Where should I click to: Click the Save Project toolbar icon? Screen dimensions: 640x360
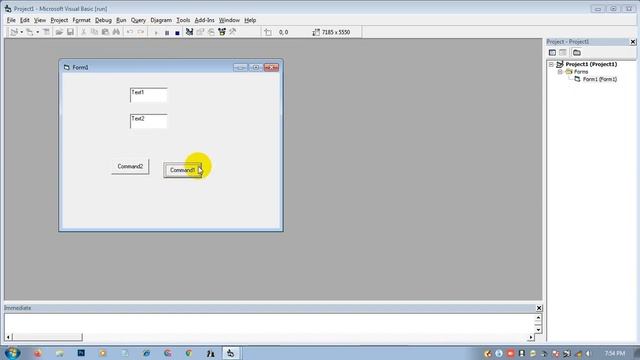(x=70, y=32)
